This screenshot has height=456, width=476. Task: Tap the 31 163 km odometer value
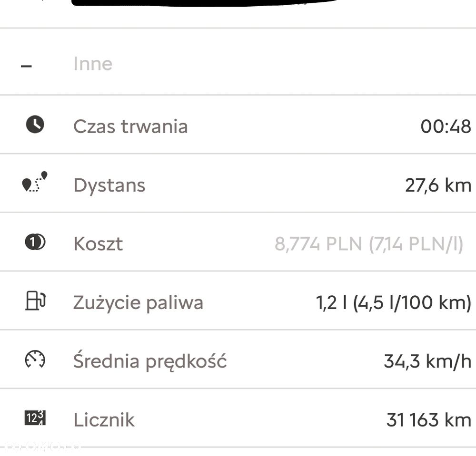tap(428, 420)
